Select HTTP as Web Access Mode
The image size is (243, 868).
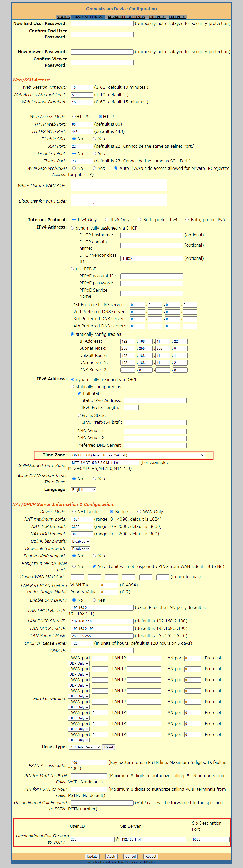pyautogui.click(x=100, y=117)
